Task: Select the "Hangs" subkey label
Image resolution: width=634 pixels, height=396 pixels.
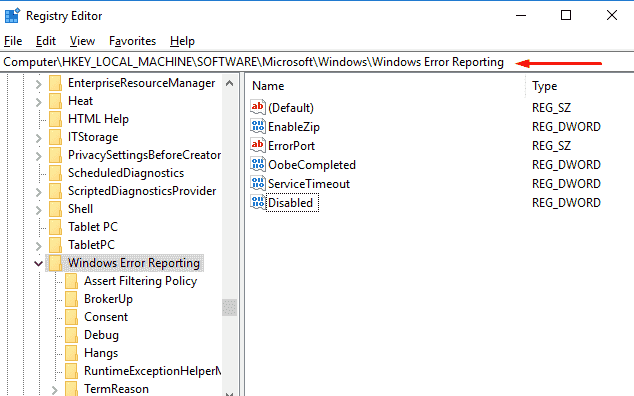Action: (101, 353)
